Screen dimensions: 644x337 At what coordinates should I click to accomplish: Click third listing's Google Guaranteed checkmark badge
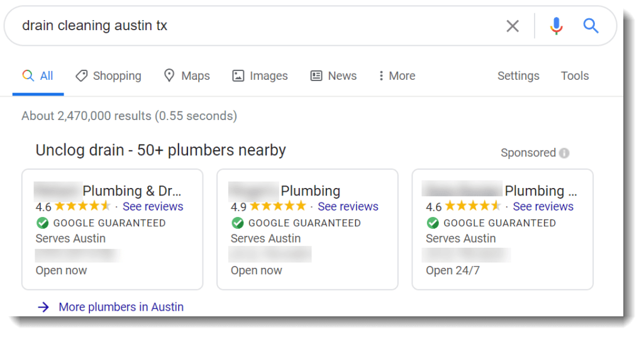coord(432,223)
